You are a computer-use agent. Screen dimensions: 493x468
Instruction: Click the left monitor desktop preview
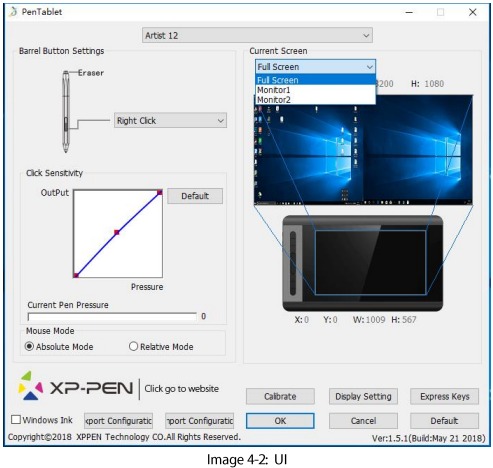click(x=308, y=150)
